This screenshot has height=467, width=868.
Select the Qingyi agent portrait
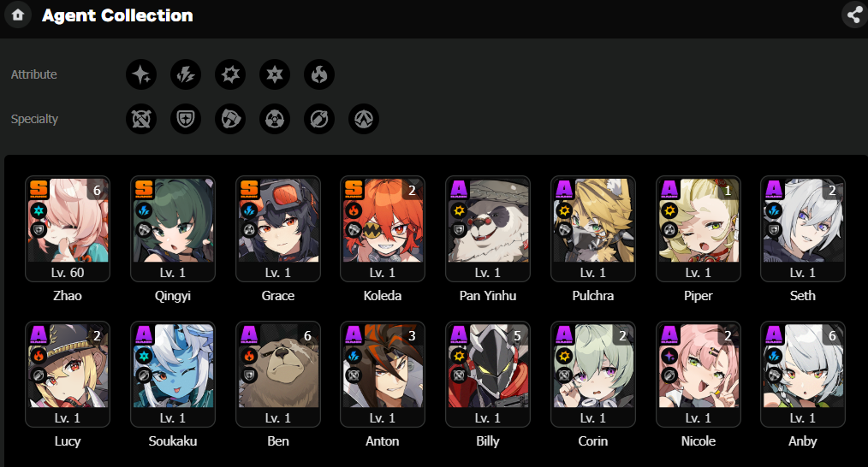tap(173, 220)
